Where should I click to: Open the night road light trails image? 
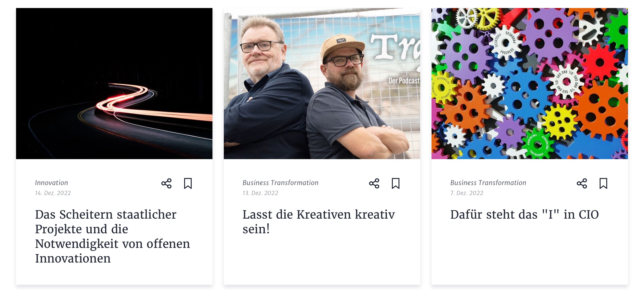coord(114,84)
